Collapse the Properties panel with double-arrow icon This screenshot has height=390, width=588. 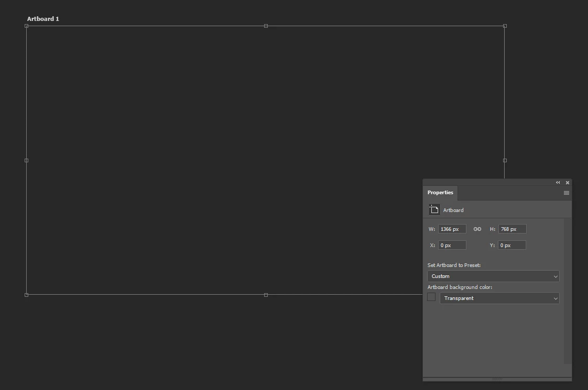click(558, 183)
